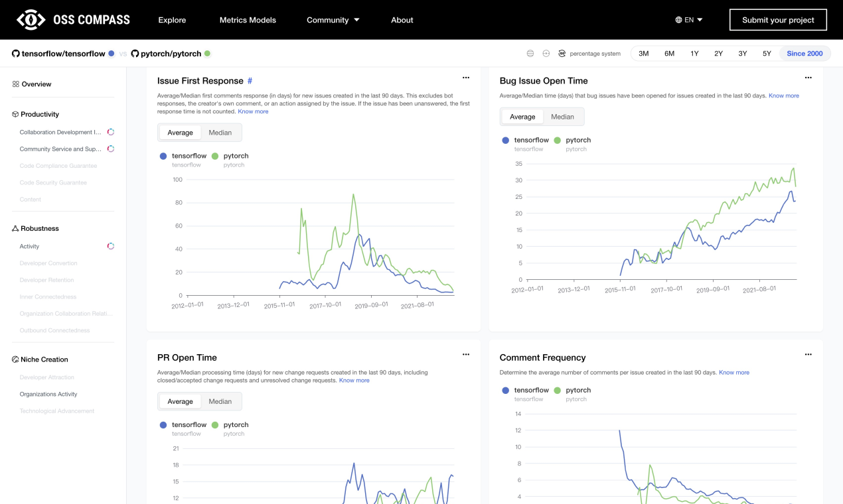843x504 pixels.
Task: Set time range to 5Y
Action: point(767,54)
